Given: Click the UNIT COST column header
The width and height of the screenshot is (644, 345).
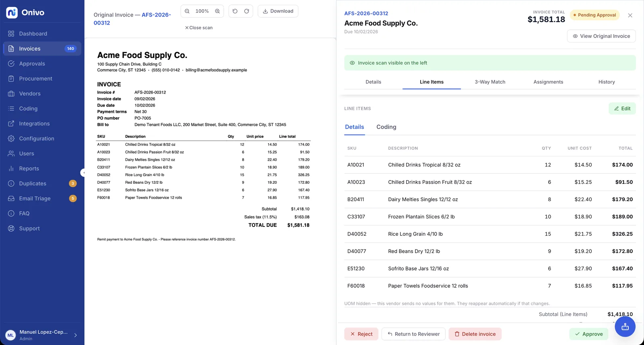Looking at the screenshot, I should (580, 148).
